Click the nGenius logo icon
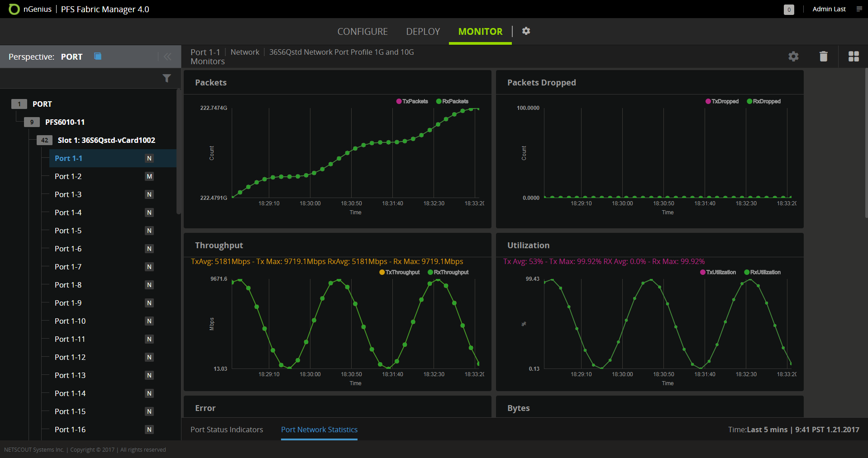868x458 pixels. click(14, 9)
